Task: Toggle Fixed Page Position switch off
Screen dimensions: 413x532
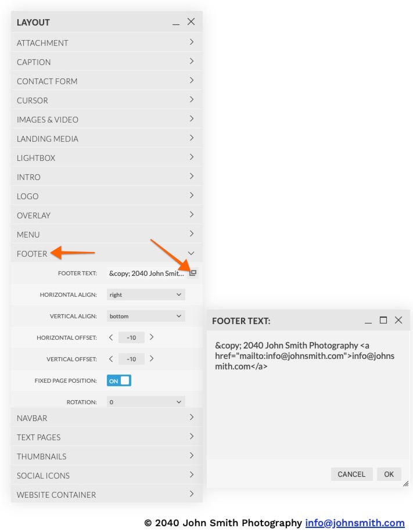Action: tap(119, 380)
